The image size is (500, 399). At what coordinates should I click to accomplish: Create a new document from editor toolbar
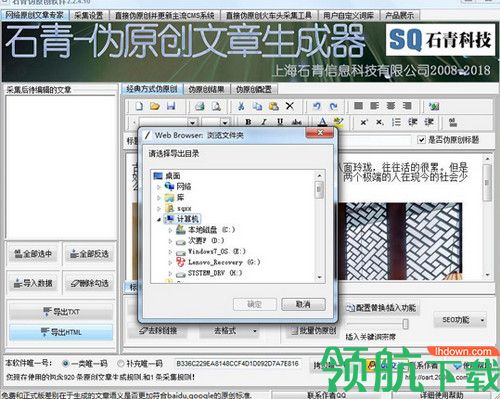click(x=139, y=106)
